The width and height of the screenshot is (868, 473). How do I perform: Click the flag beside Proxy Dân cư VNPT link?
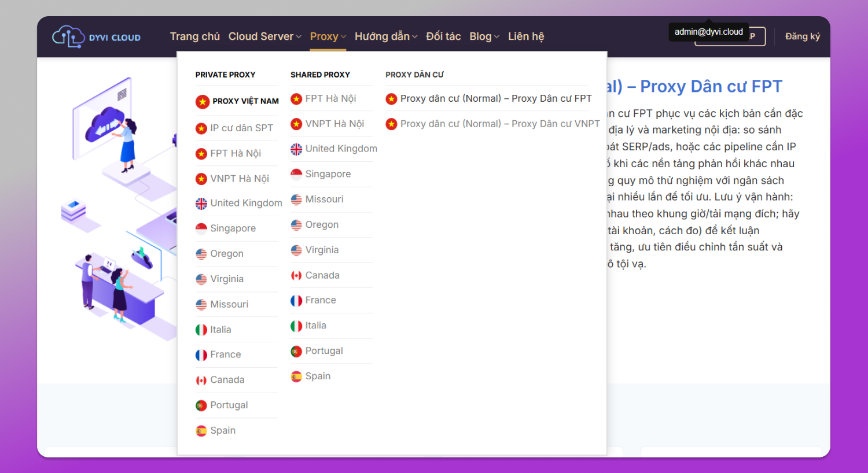pyautogui.click(x=392, y=124)
